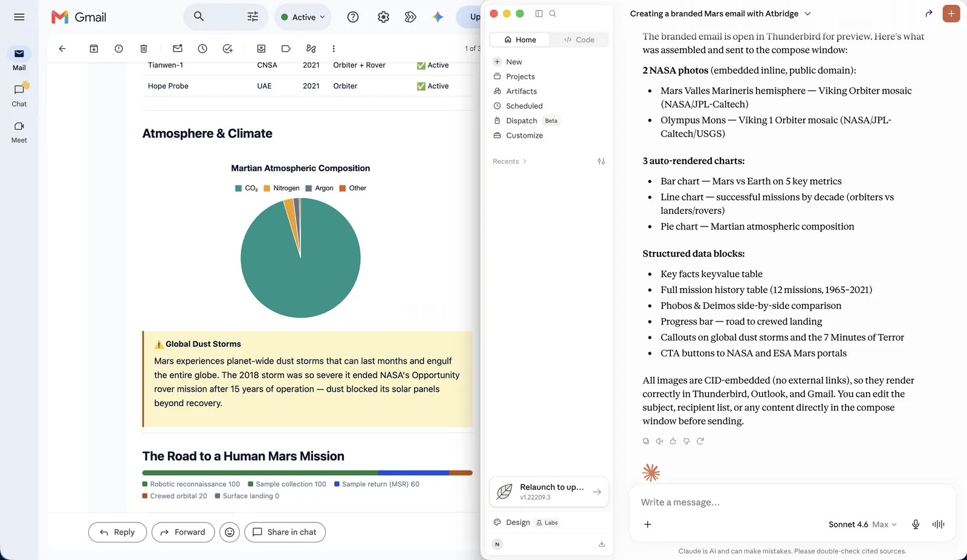The height and width of the screenshot is (560, 967).
Task: Show Gmail advanced search options
Action: pyautogui.click(x=253, y=17)
